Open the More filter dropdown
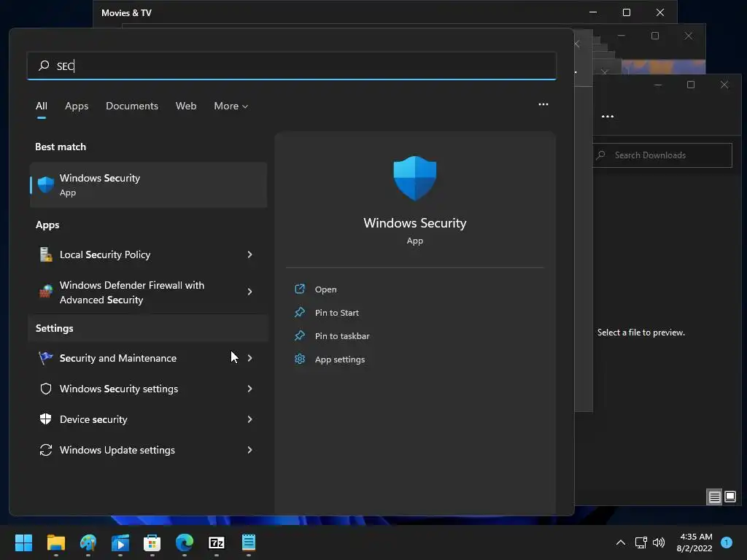The width and height of the screenshot is (747, 560). tap(231, 106)
